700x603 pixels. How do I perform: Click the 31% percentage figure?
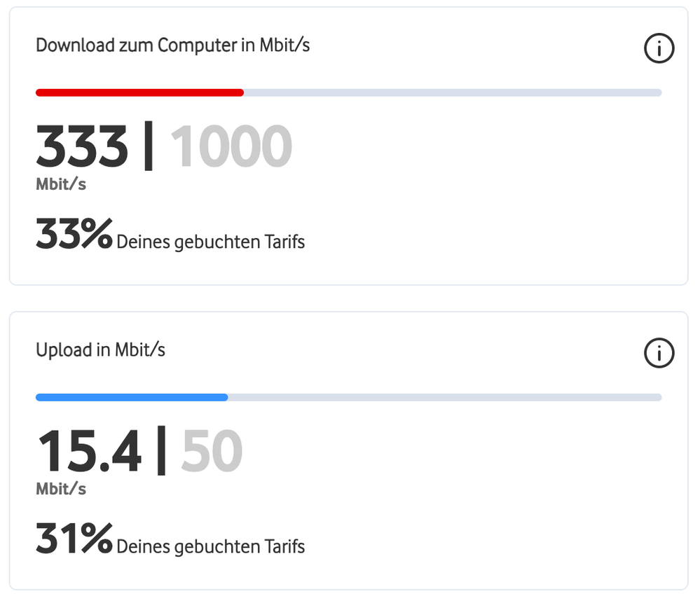point(74,539)
